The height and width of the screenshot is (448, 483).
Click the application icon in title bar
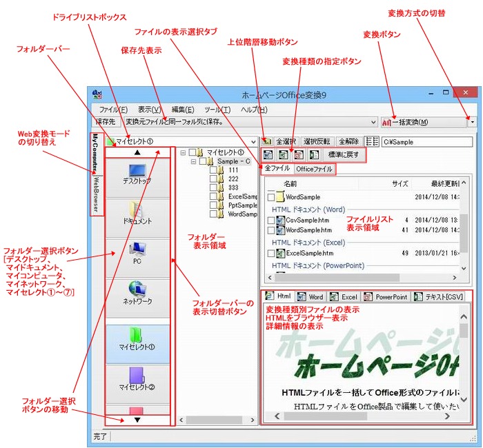(97, 94)
